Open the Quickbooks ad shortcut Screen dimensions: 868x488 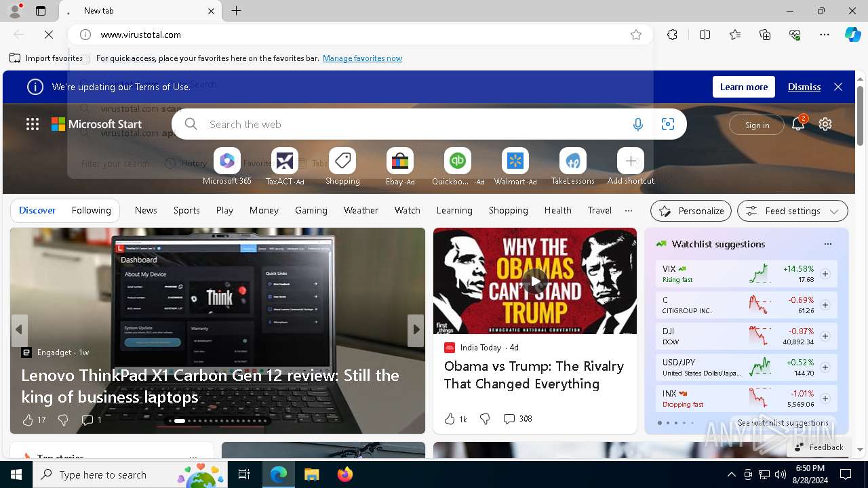458,161
